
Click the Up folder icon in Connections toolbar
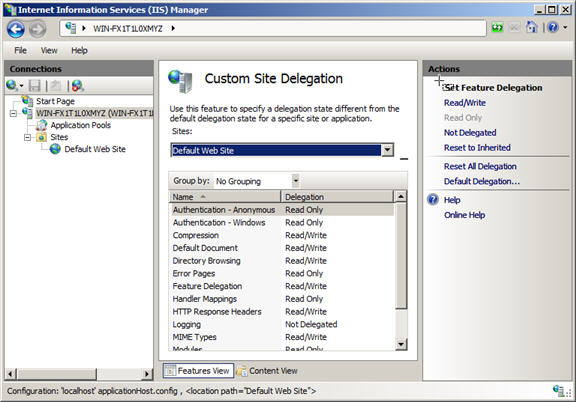(x=55, y=86)
